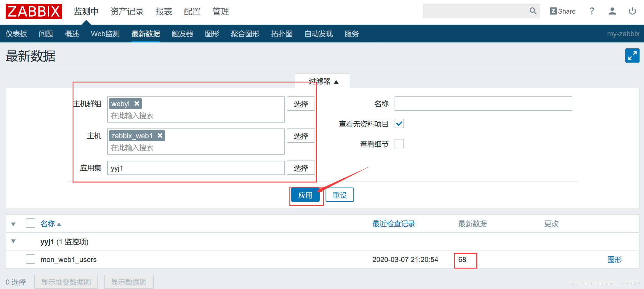Click the application field containing yyj1
The width and height of the screenshot is (644, 289).
[x=196, y=168]
